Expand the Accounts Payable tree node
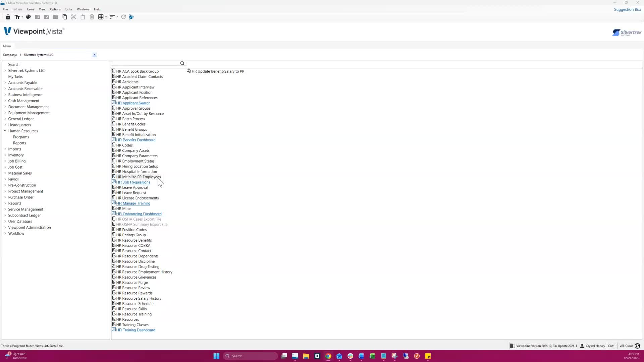Screen dimensions: 644x362 click(5, 83)
